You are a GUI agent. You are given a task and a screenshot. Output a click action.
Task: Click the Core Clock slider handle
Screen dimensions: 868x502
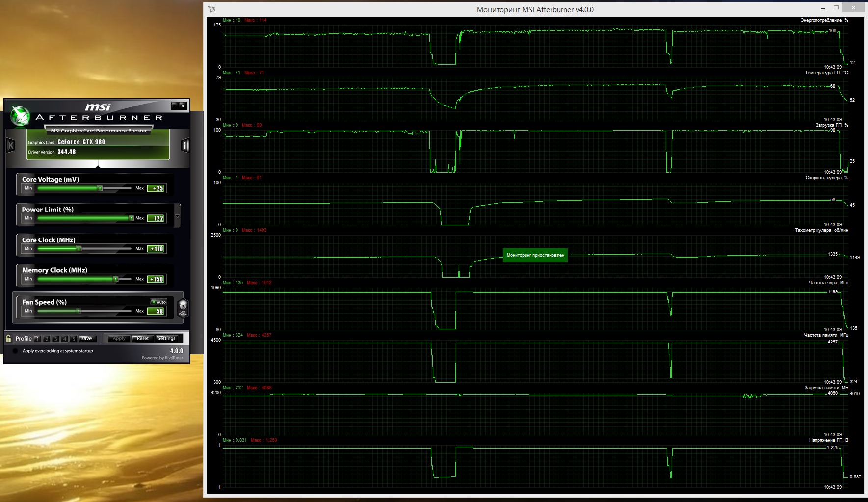[x=79, y=249]
